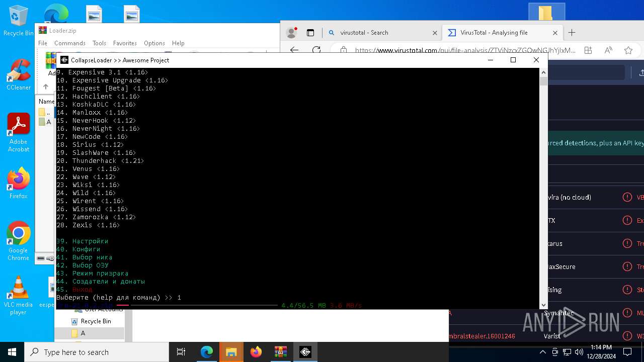The width and height of the screenshot is (644, 362).
Task: Go back in Edge browser
Action: (x=294, y=50)
